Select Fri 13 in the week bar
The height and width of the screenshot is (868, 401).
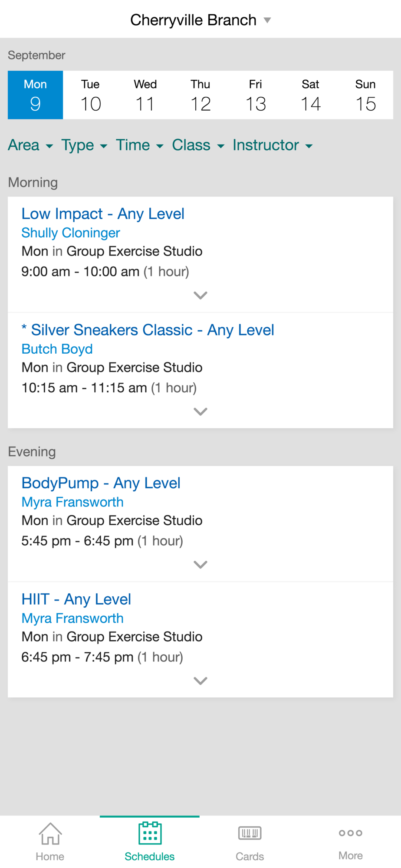click(256, 95)
